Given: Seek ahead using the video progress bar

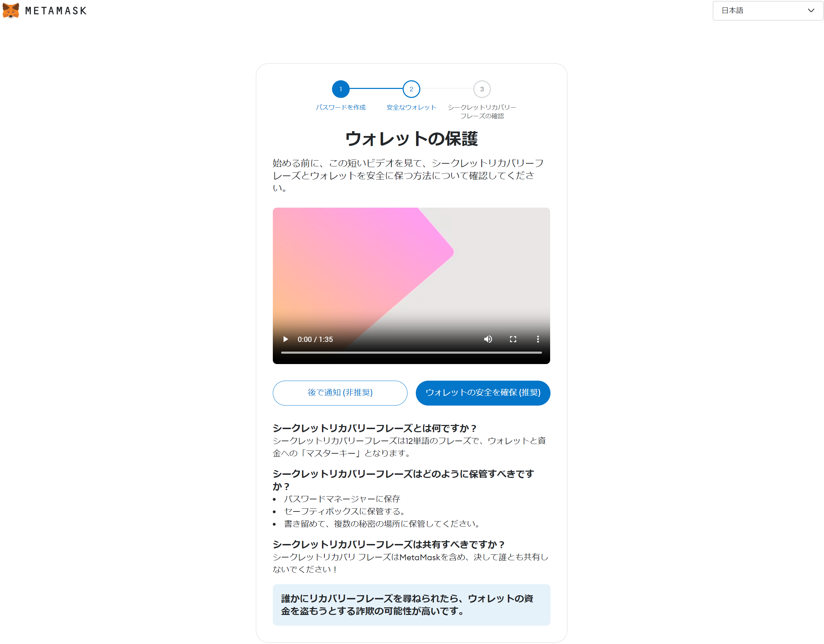Looking at the screenshot, I should coord(411,352).
